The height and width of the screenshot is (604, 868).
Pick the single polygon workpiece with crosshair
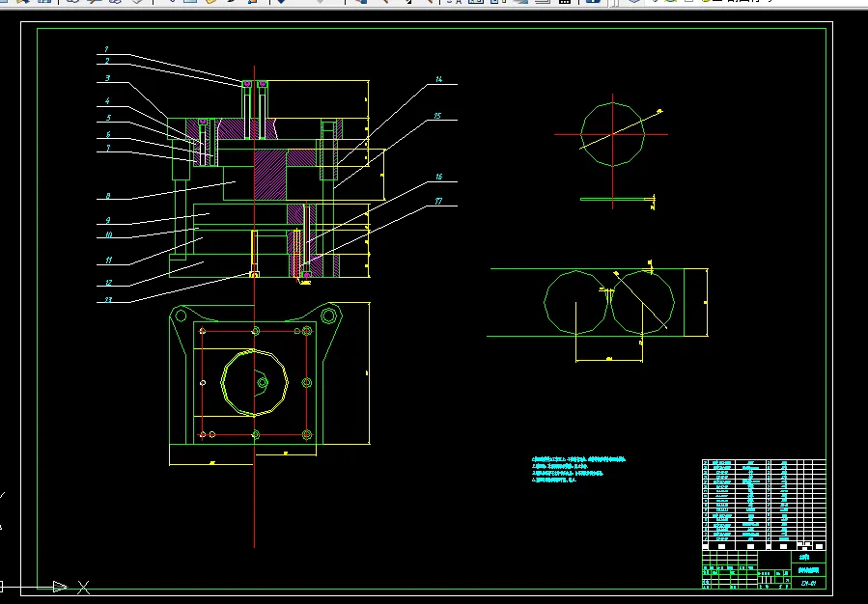[x=612, y=134]
